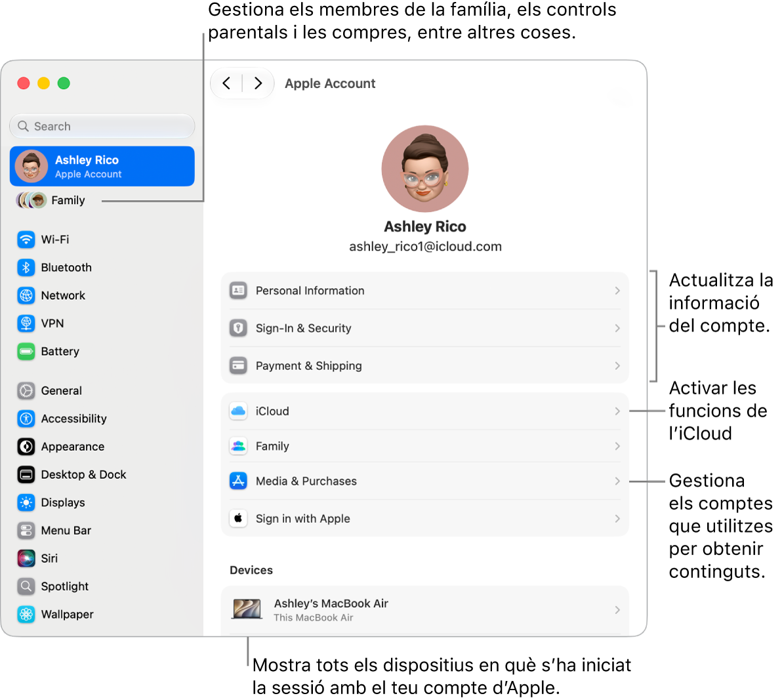Open VPN settings label
The height and width of the screenshot is (700, 782).
click(52, 323)
